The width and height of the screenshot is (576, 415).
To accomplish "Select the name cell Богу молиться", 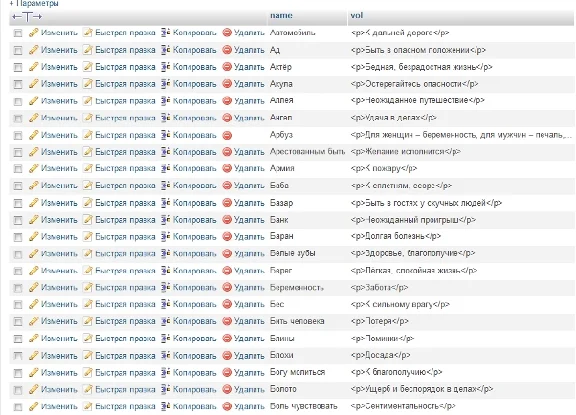I will coord(298,372).
